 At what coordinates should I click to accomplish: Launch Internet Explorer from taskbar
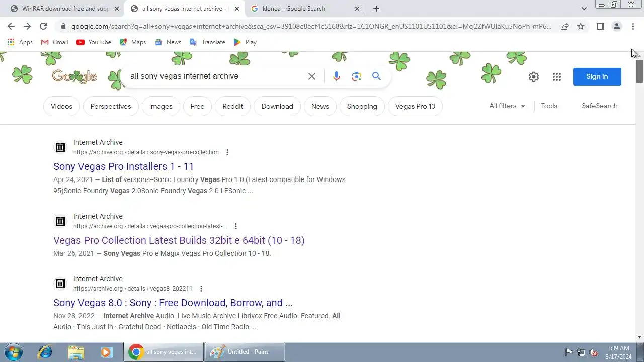[x=45, y=352]
